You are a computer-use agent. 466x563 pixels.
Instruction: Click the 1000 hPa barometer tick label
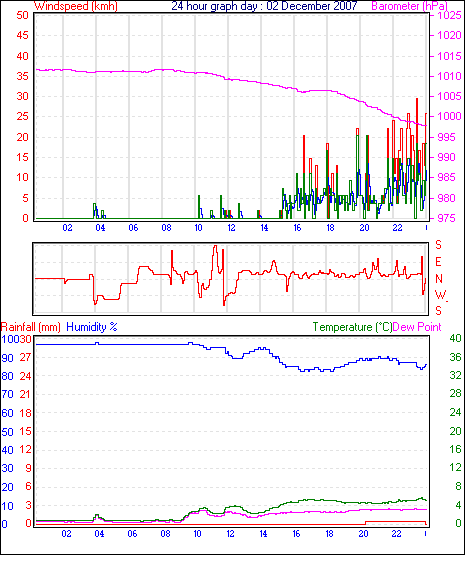click(x=449, y=116)
